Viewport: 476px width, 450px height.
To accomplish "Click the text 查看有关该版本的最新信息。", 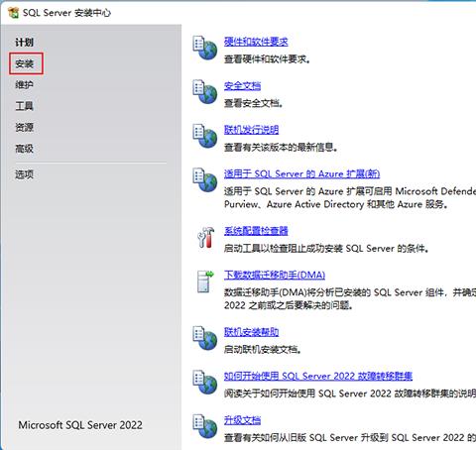I will pyautogui.click(x=281, y=147).
